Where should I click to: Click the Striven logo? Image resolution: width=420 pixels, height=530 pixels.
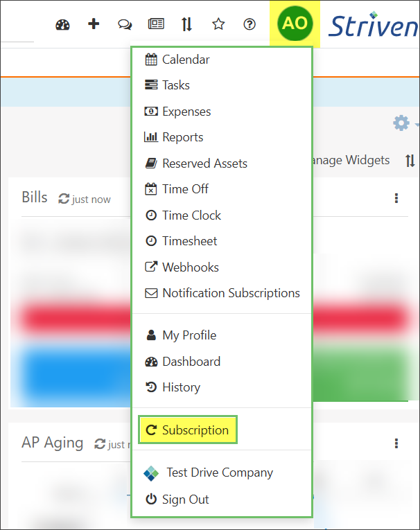(x=374, y=24)
